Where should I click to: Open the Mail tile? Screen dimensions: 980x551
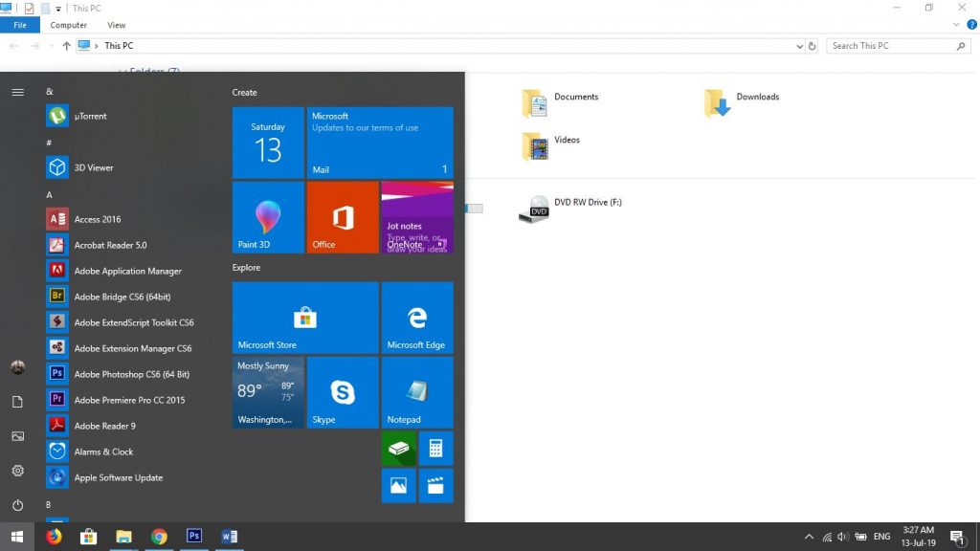click(x=380, y=143)
